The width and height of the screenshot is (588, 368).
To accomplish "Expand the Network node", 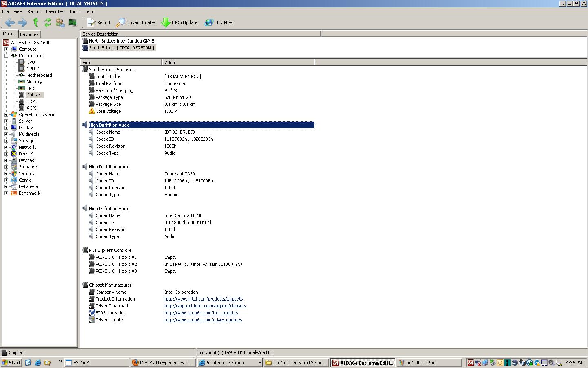I will pyautogui.click(x=6, y=147).
